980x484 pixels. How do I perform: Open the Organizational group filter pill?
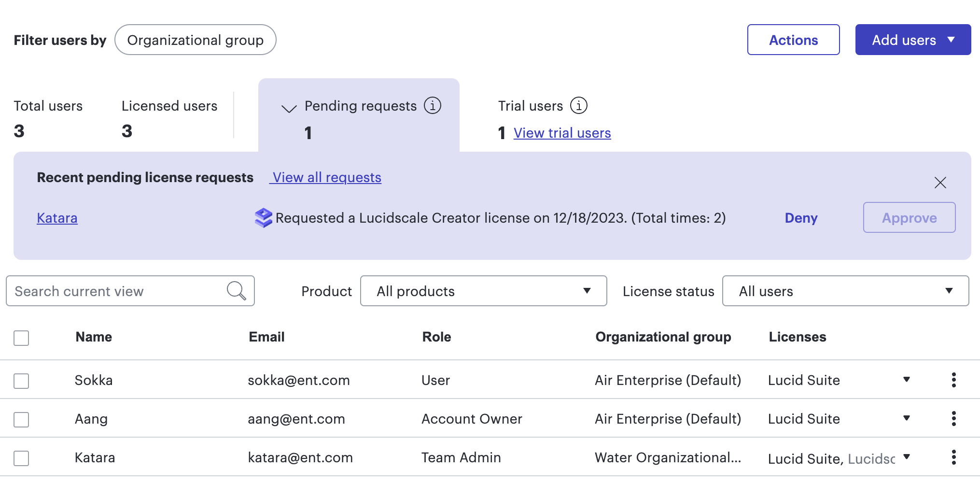click(x=196, y=40)
